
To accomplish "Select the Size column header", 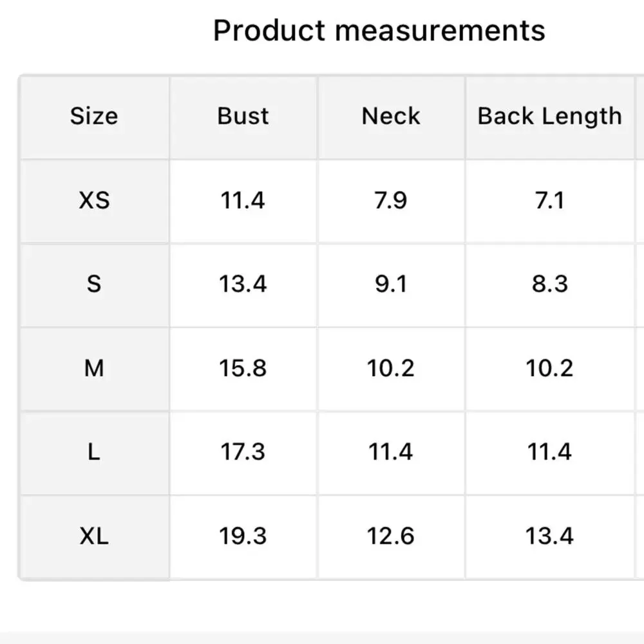I will pos(95,116).
